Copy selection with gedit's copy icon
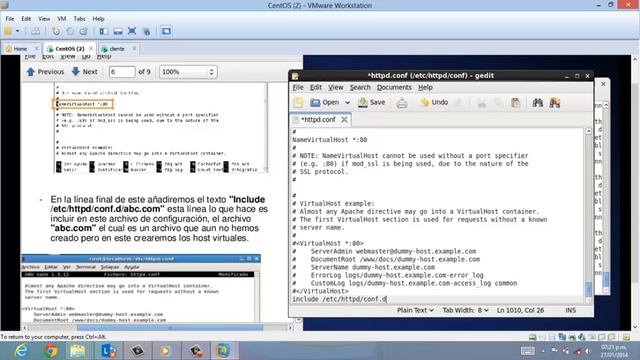Screen dimensions: 640x360 (x=499, y=103)
